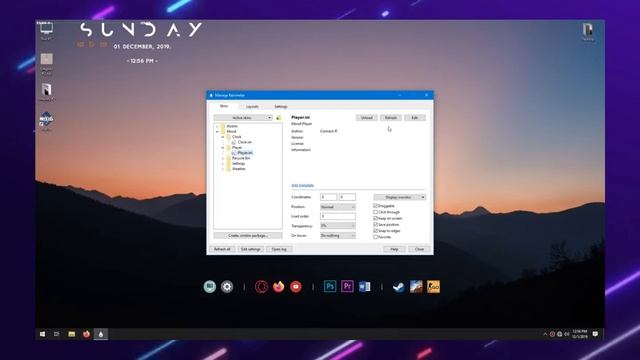
Task: Toggle the Keep on screen checkbox
Action: pos(376,218)
